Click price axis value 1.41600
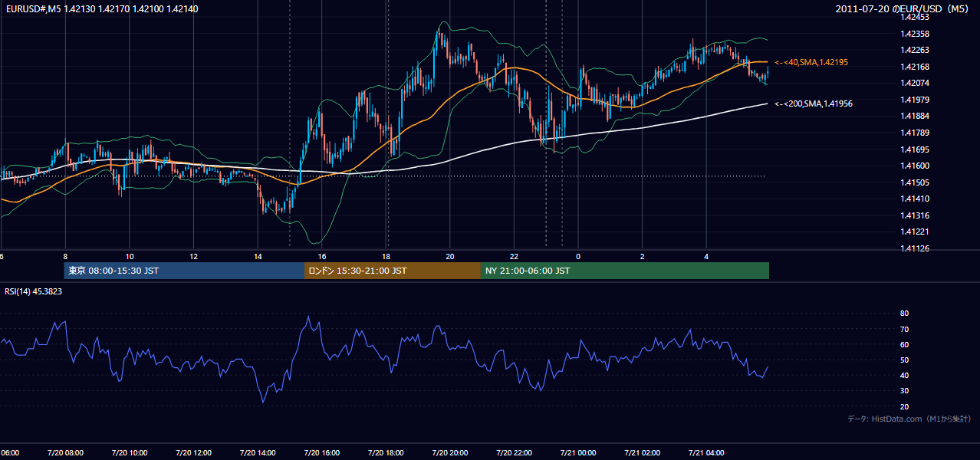Viewport: 980px width, 460px height. click(x=914, y=166)
